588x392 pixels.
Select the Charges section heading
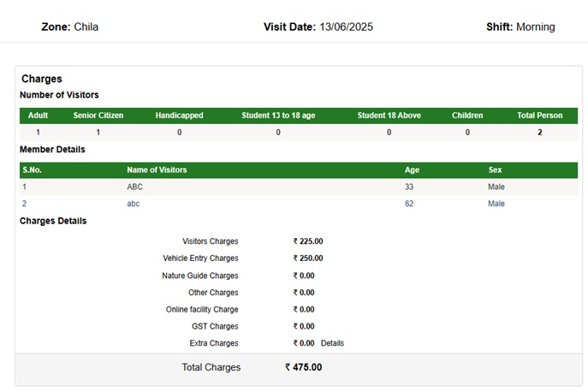click(x=42, y=79)
